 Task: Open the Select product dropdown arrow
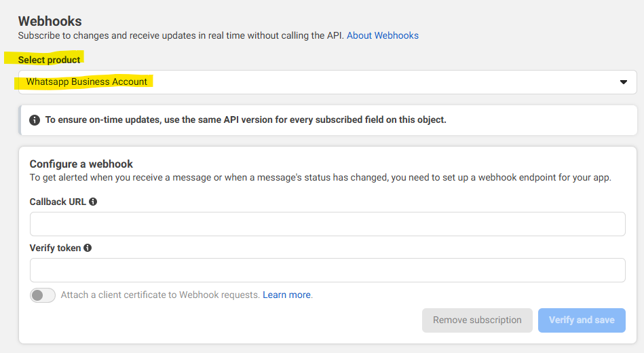[x=624, y=82]
